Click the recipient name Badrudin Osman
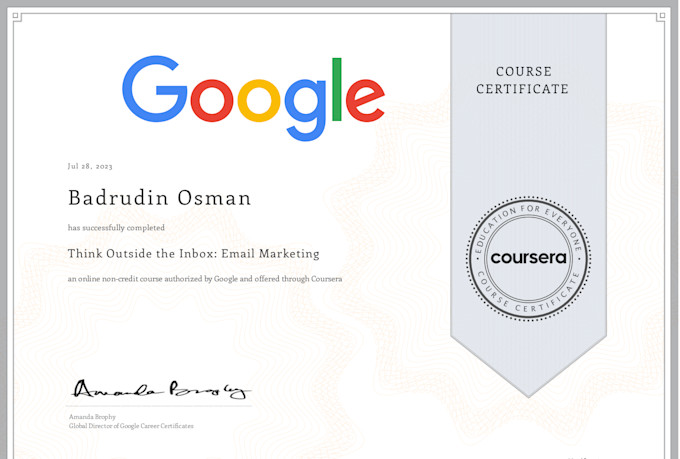680x459 pixels. 160,198
